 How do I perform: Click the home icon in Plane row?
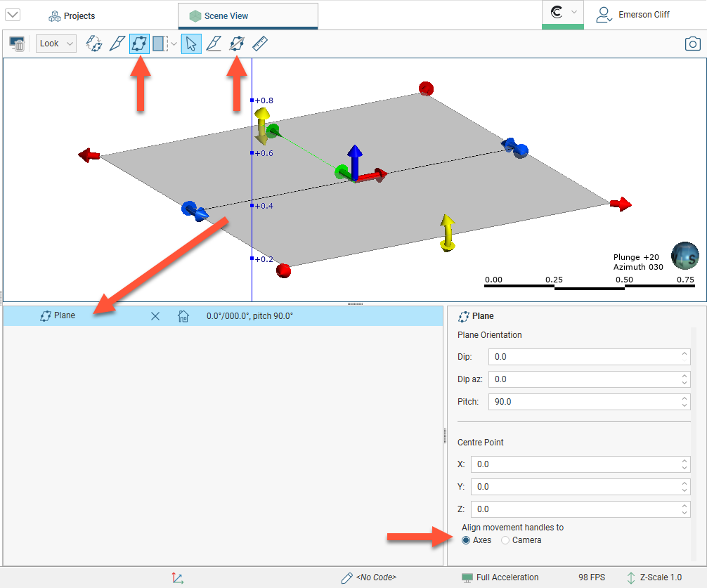pos(183,316)
